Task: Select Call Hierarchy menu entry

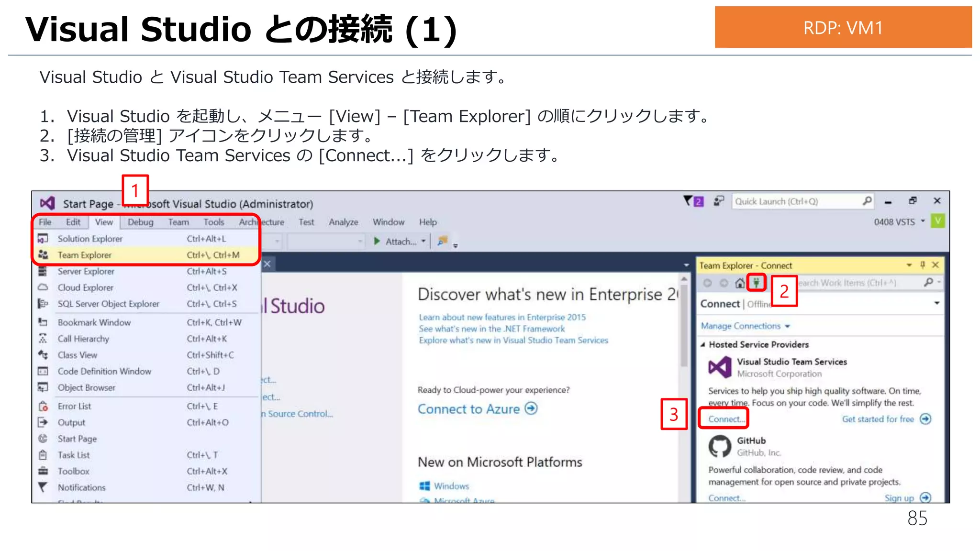Action: click(146, 339)
